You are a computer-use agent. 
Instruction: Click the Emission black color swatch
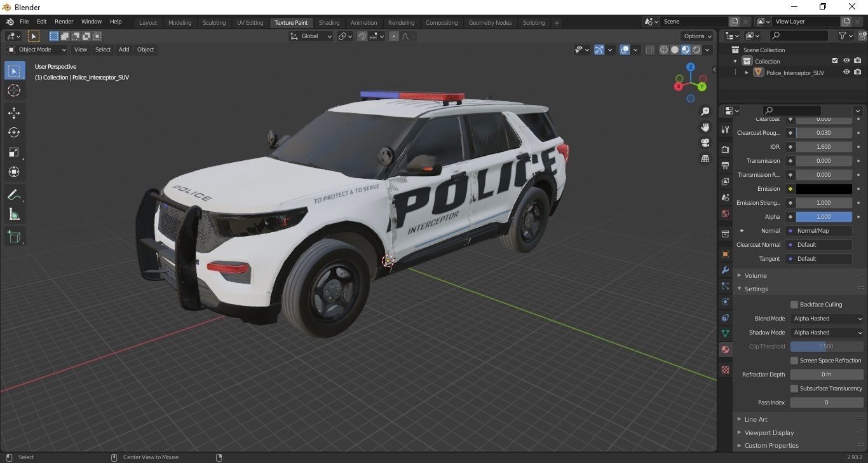pos(824,189)
